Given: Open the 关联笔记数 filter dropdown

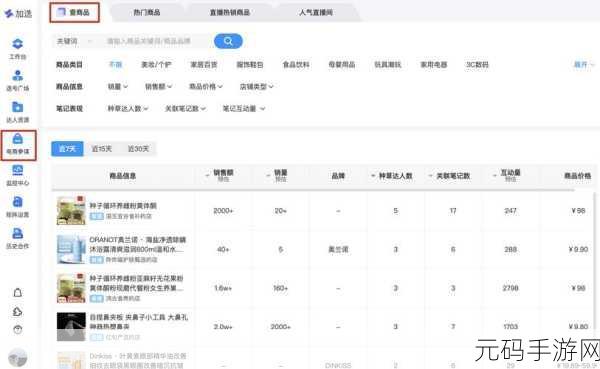Looking at the screenshot, I should [x=185, y=109].
